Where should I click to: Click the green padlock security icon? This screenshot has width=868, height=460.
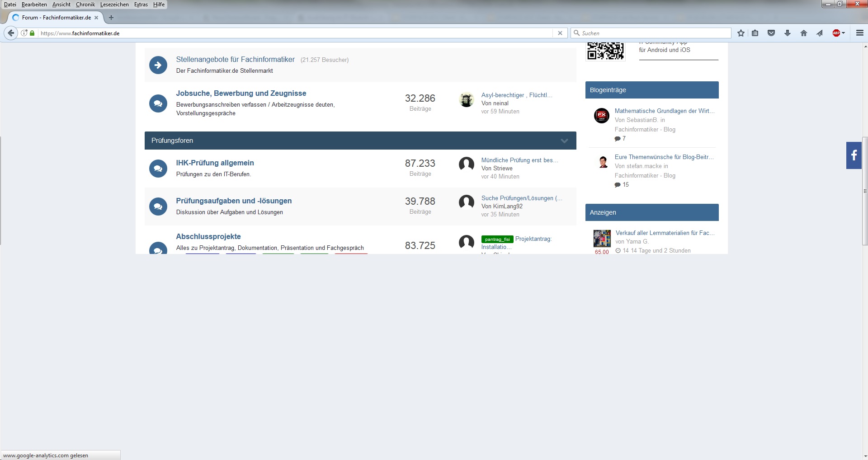32,33
